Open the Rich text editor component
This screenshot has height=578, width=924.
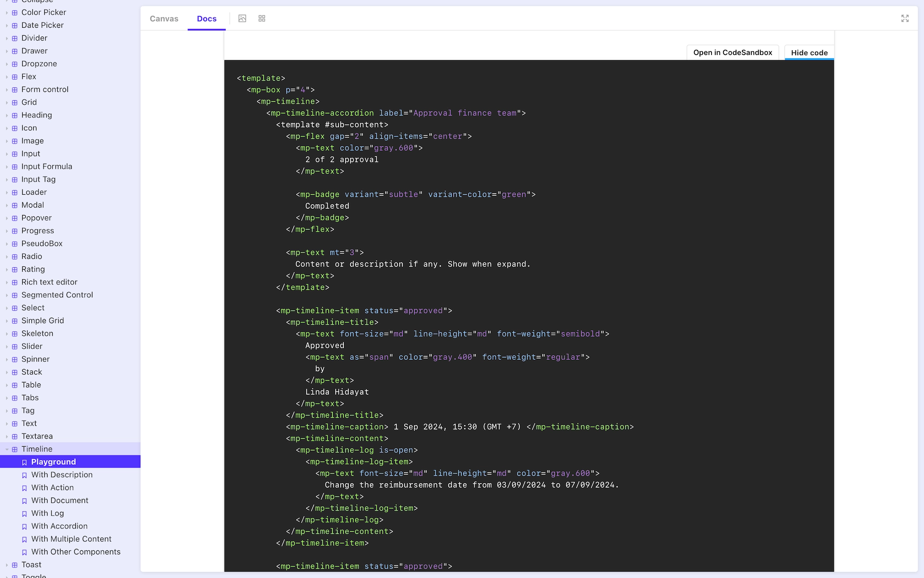49,282
